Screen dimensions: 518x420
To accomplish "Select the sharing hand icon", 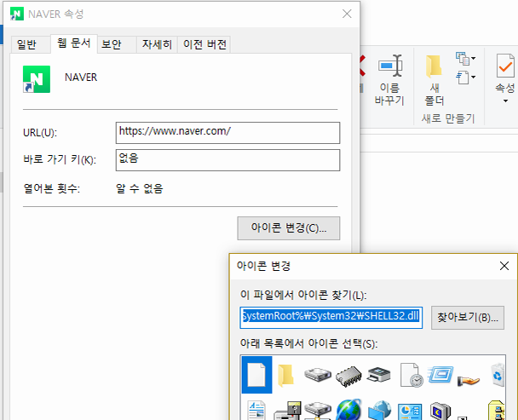I will pyautogui.click(x=469, y=380).
